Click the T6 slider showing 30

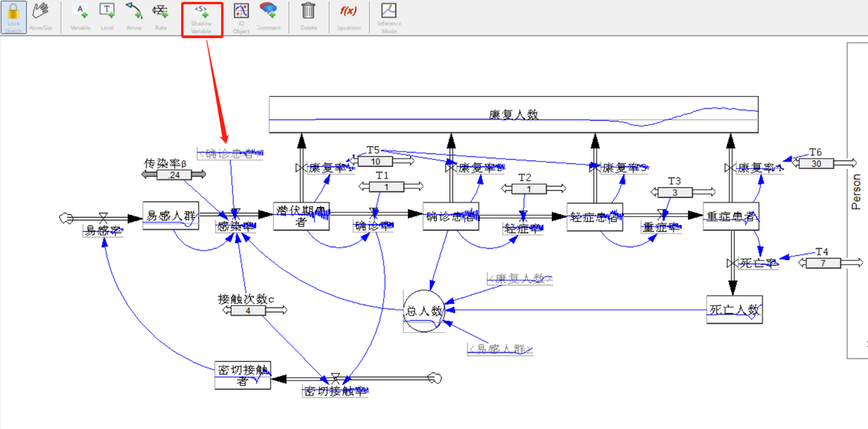coord(824,162)
